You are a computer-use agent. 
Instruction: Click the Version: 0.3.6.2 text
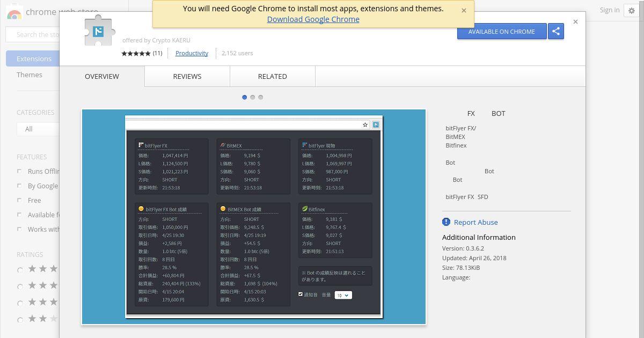463,248
